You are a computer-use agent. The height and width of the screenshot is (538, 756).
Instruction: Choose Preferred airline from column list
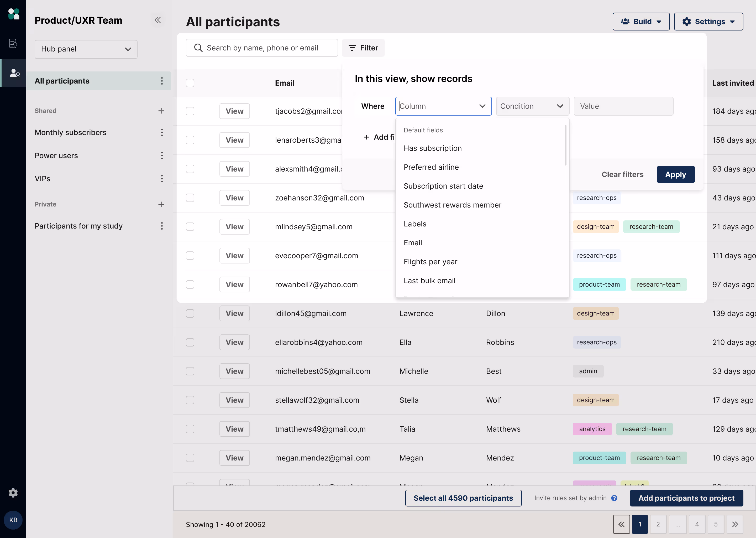tap(431, 167)
